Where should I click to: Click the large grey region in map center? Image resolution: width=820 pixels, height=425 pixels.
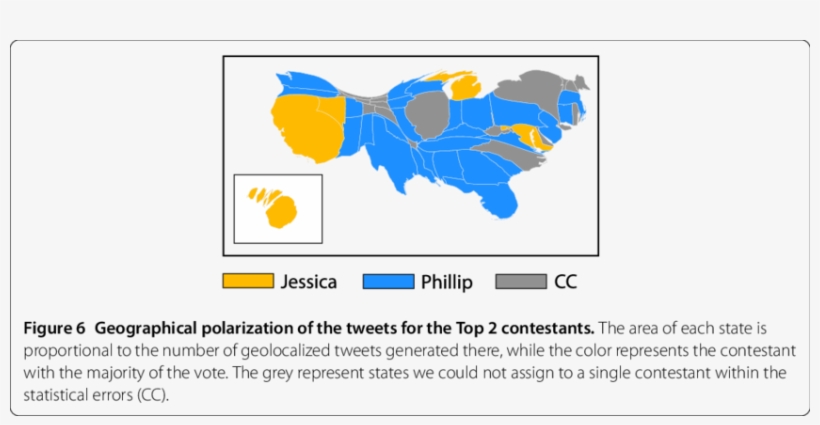426,115
